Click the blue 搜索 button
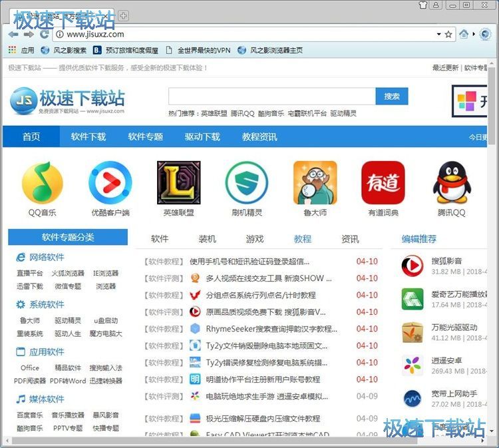 click(392, 96)
